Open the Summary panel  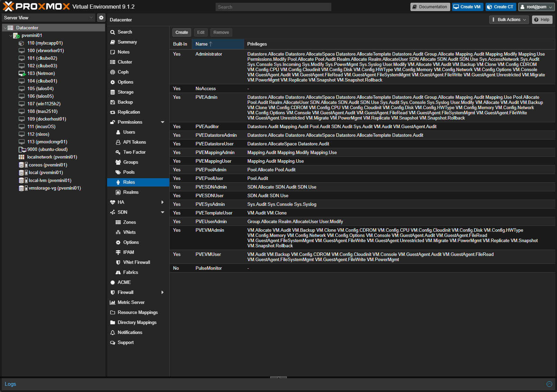[x=127, y=42]
